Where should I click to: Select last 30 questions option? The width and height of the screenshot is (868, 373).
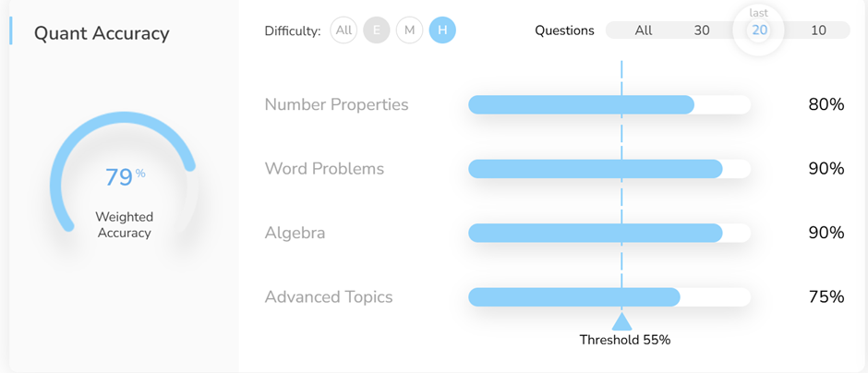point(702,30)
